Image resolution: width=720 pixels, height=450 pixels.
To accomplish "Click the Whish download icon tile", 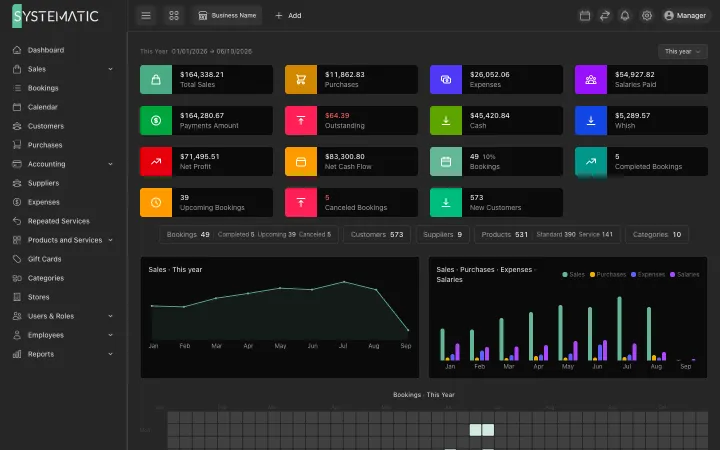I will click(591, 120).
